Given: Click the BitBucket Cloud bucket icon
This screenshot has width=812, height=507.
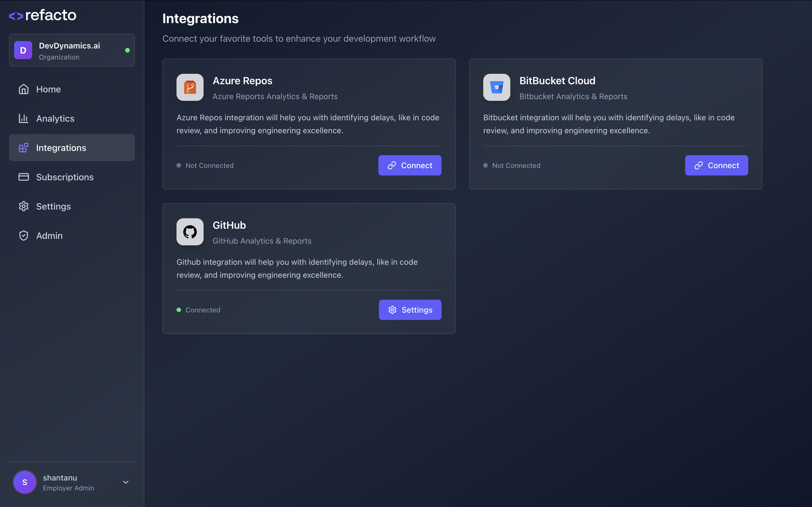Looking at the screenshot, I should (496, 87).
